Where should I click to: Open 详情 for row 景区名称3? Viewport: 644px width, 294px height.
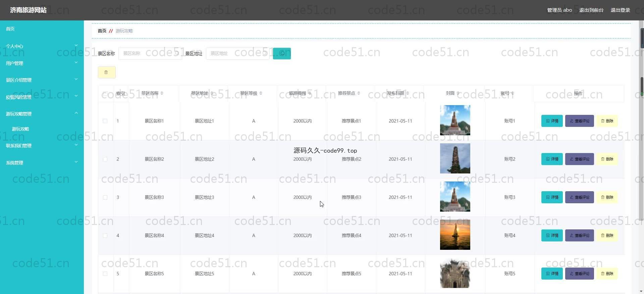[x=552, y=197]
